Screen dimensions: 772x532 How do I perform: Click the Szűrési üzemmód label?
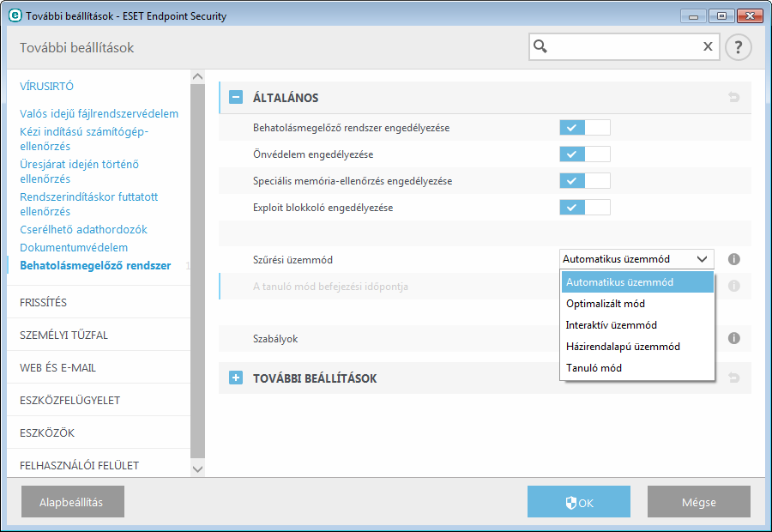click(x=293, y=260)
